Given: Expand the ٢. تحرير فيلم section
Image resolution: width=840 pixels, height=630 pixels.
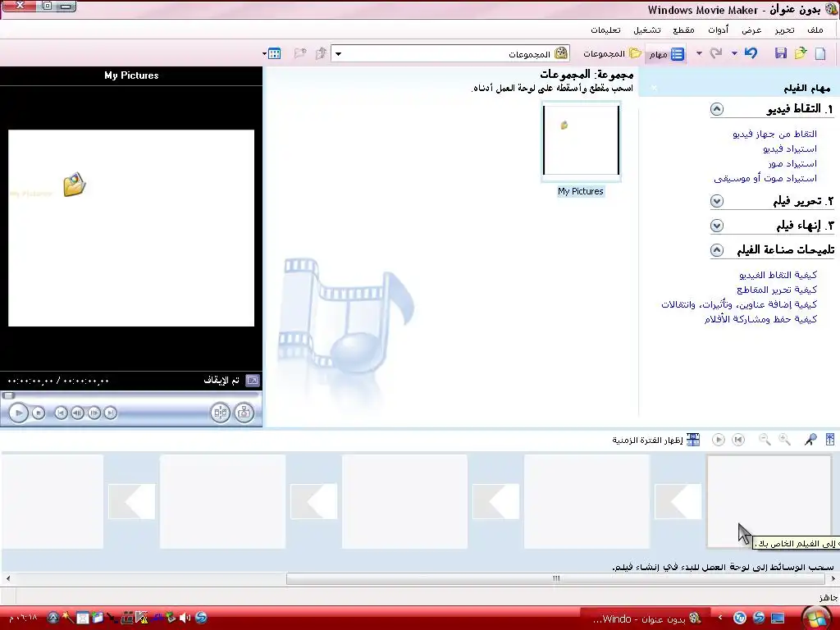Looking at the screenshot, I should coord(717,201).
